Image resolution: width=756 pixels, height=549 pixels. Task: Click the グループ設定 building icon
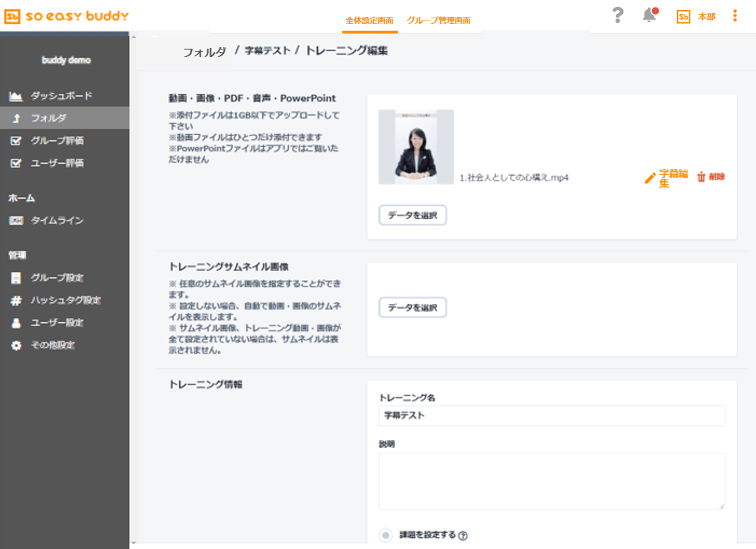[16, 278]
